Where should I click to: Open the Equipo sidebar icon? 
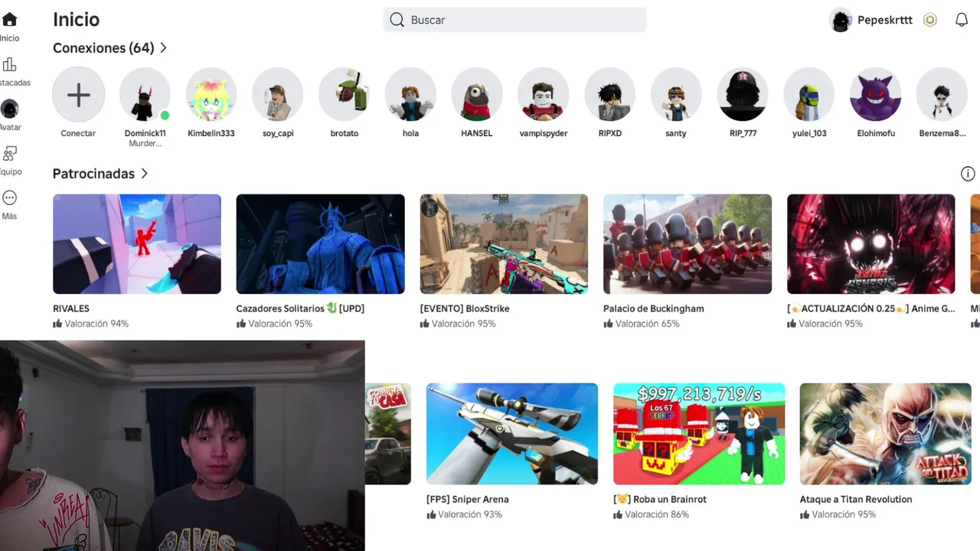(x=9, y=153)
